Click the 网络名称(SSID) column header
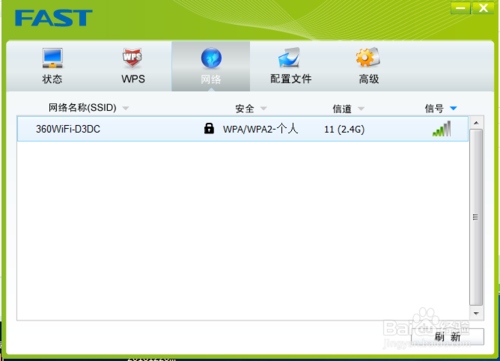The height and width of the screenshot is (361, 500). coord(82,108)
